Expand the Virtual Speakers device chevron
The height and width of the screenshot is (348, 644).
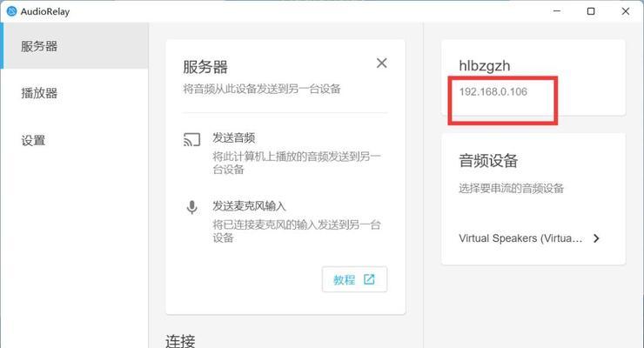coord(596,238)
